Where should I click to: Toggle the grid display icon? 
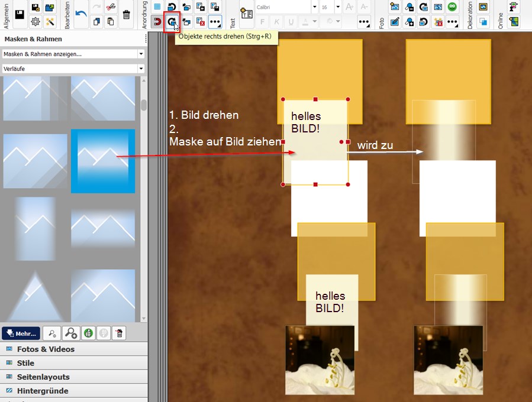pos(157,7)
